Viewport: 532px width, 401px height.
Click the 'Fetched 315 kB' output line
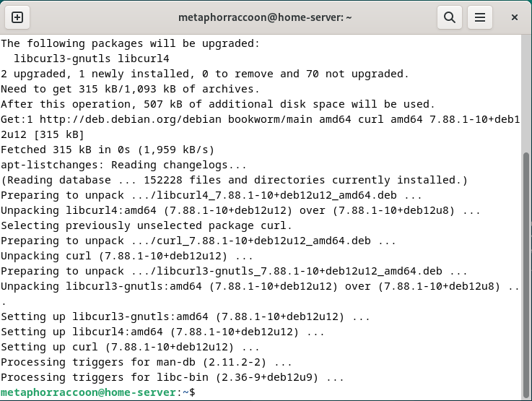(108, 150)
